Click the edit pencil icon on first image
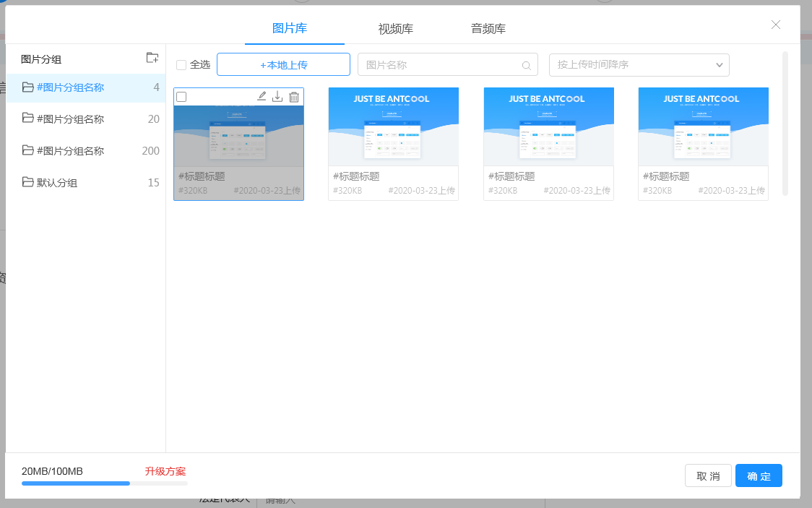The image size is (812, 508). point(262,96)
